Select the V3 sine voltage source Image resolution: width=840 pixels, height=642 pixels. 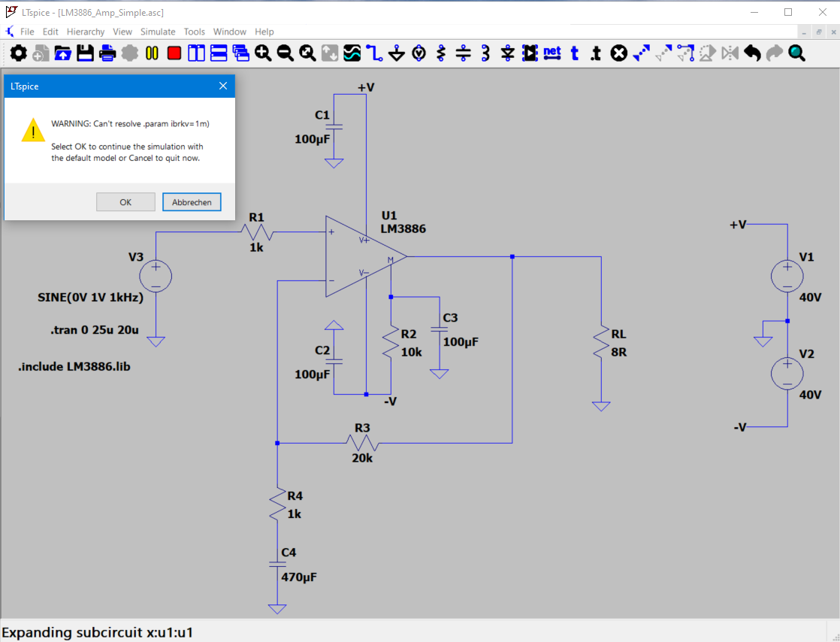[x=156, y=277]
